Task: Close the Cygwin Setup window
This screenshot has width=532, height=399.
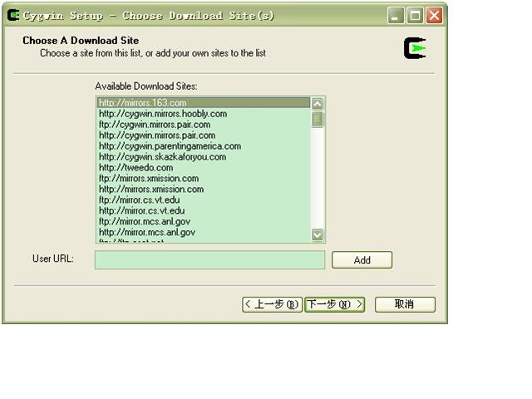Action: click(x=434, y=16)
